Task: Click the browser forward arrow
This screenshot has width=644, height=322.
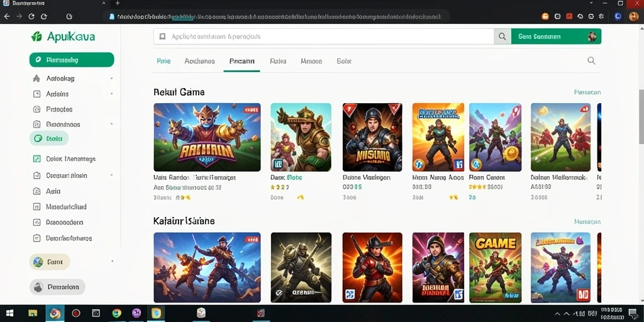Action: (x=19, y=16)
